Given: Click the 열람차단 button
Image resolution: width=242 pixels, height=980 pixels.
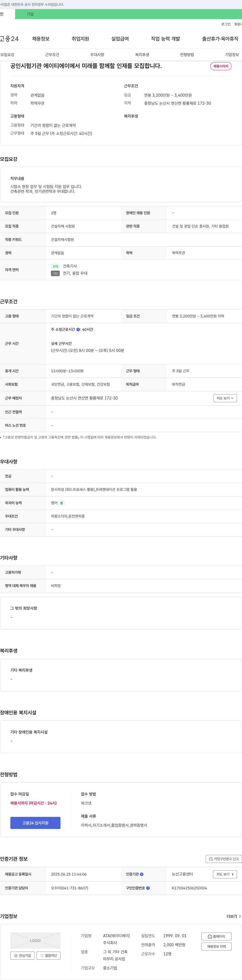Looking at the screenshot, I should tap(48, 955).
